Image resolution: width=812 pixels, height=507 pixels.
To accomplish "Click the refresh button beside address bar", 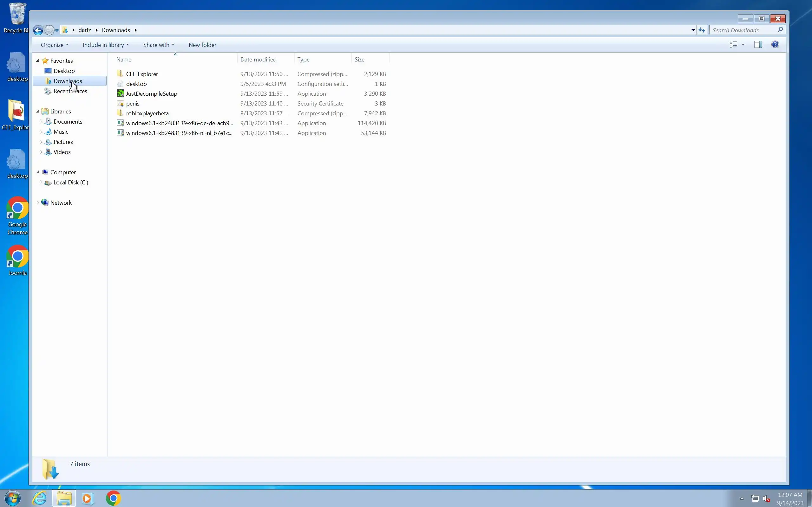I will click(702, 30).
